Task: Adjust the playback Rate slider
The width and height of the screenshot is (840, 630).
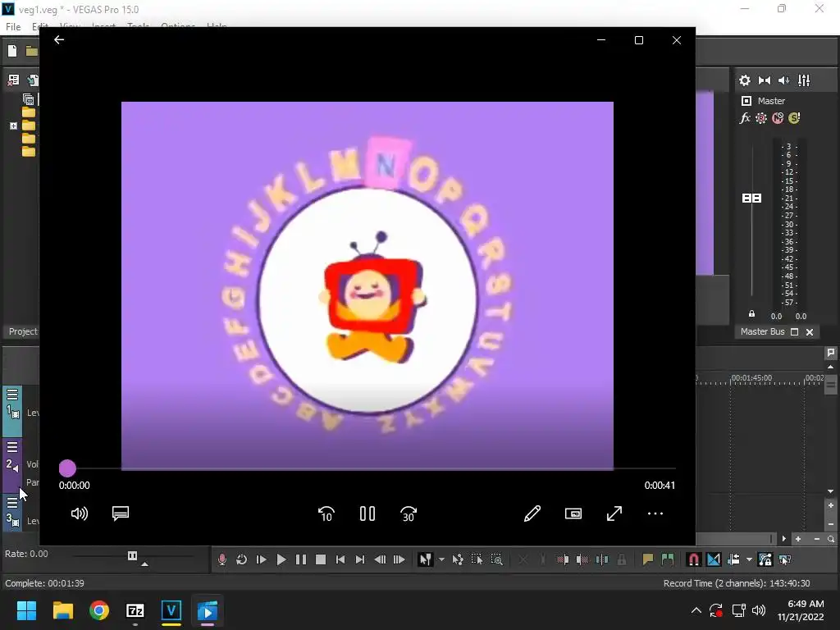Action: click(x=132, y=555)
